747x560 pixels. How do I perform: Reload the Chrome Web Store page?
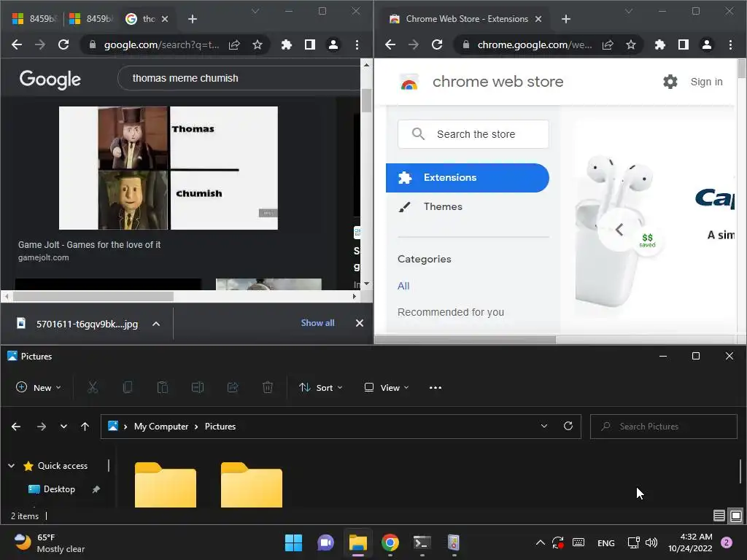pos(437,44)
